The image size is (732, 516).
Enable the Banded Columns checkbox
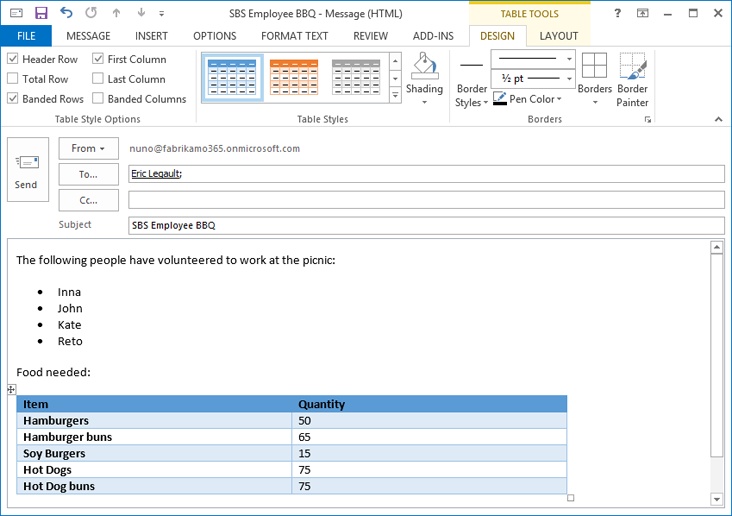pyautogui.click(x=98, y=99)
